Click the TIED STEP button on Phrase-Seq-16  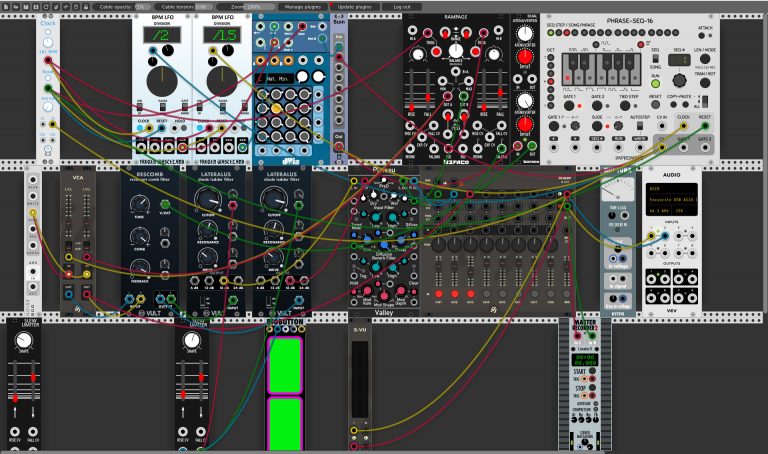(625, 105)
